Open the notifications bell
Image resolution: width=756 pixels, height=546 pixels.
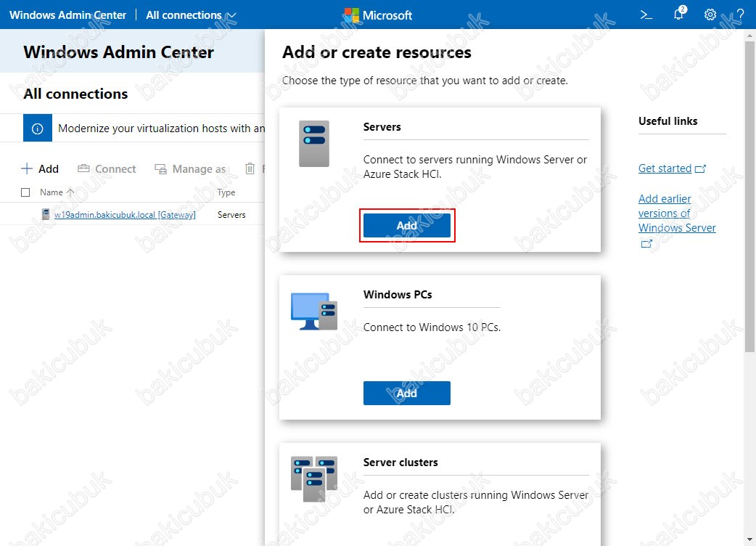click(678, 15)
